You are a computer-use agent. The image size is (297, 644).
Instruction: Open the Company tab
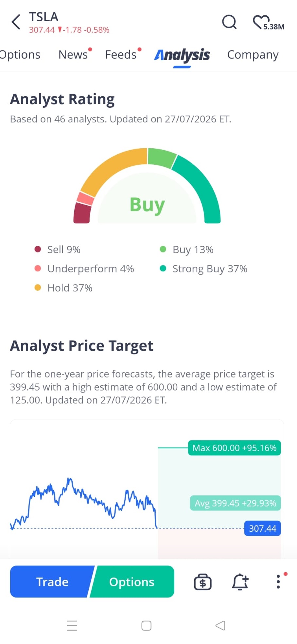[253, 55]
